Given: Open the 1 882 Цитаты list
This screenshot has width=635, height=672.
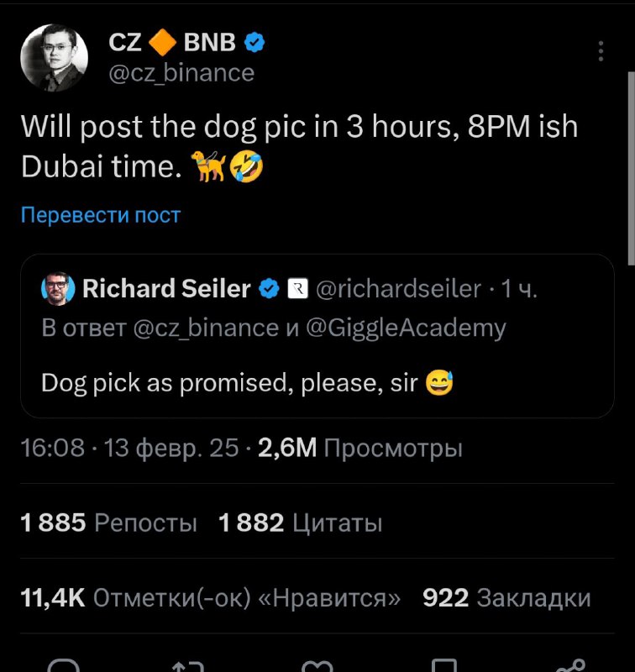Looking at the screenshot, I should point(300,522).
